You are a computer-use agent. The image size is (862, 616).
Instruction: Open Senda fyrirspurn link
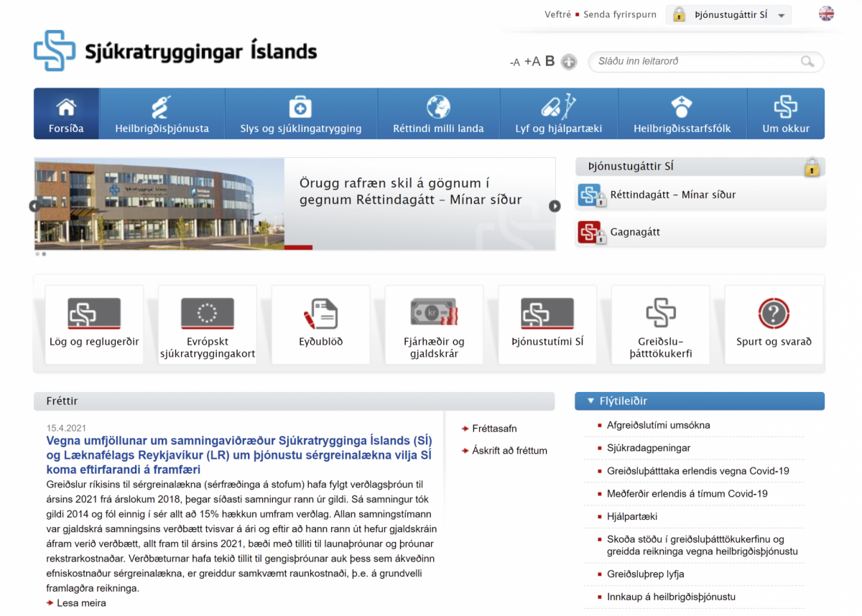pyautogui.click(x=620, y=14)
